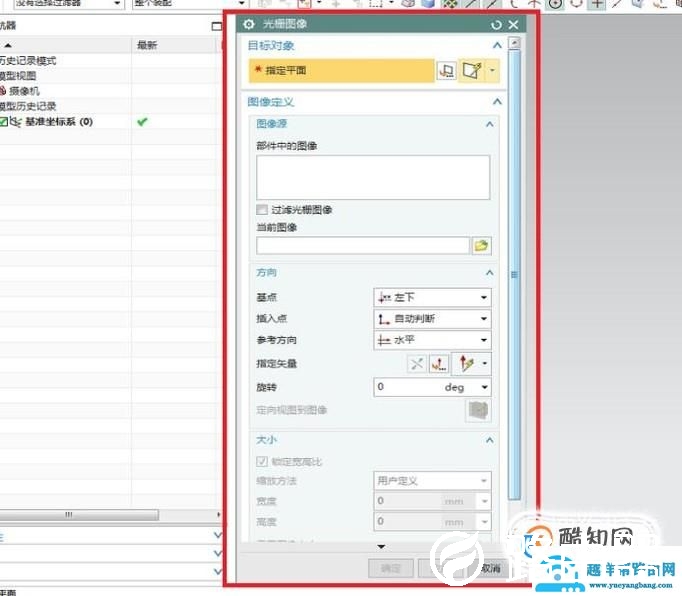Click the 定向视图到图像 orient view icon
The width and height of the screenshot is (682, 596).
478,410
